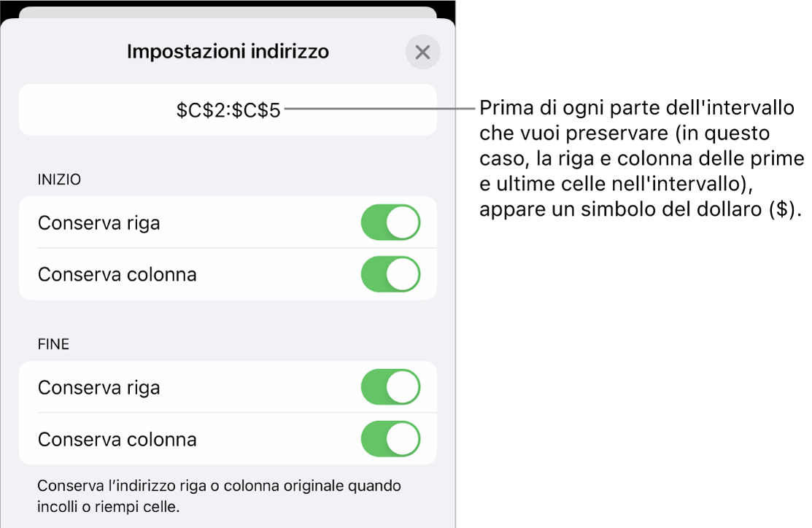The height and width of the screenshot is (528, 812).
Task: Select the FINE section header
Action: coord(53,344)
